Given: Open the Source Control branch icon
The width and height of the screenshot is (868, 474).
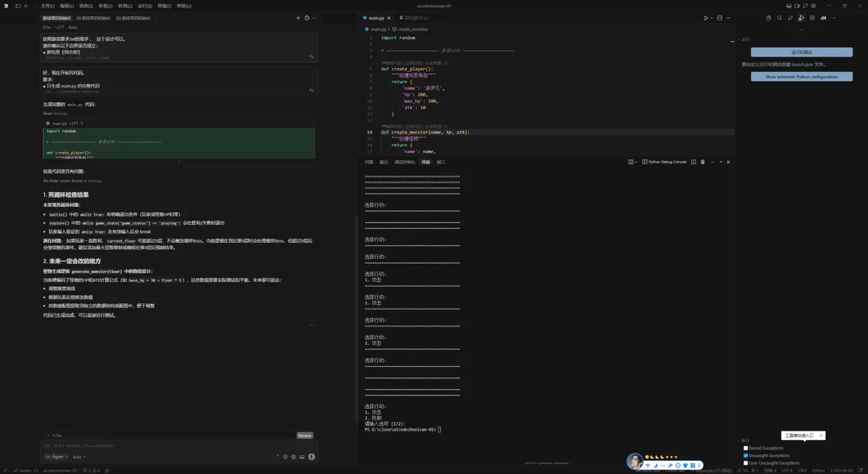Looking at the screenshot, I should (x=790, y=18).
